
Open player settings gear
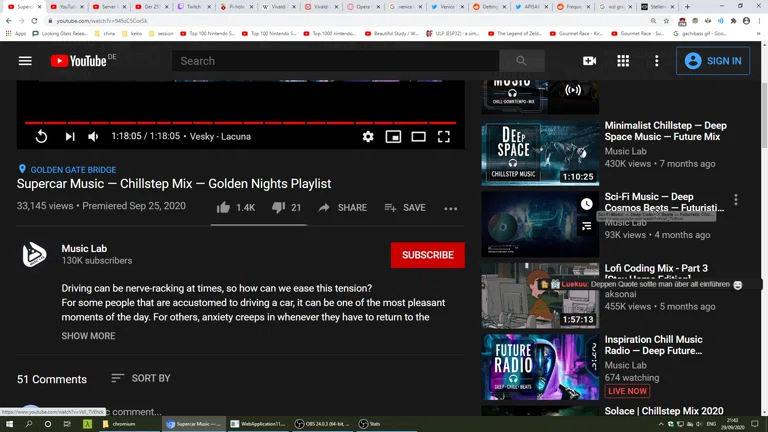tap(368, 137)
